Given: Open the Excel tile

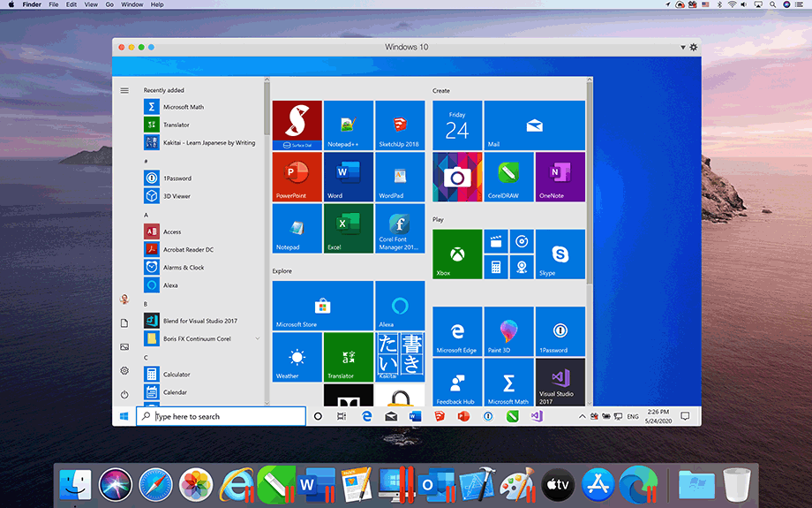Looking at the screenshot, I should pyautogui.click(x=349, y=229).
